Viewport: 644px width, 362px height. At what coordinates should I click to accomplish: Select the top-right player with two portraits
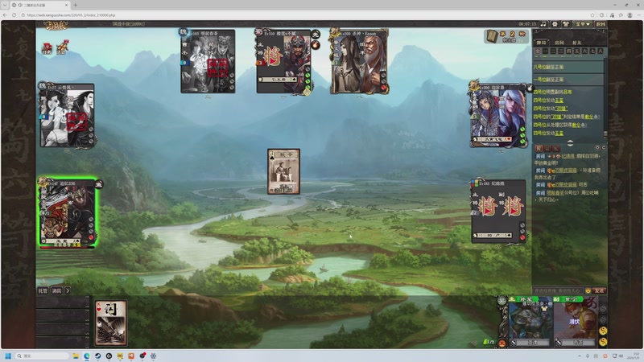coord(359,61)
